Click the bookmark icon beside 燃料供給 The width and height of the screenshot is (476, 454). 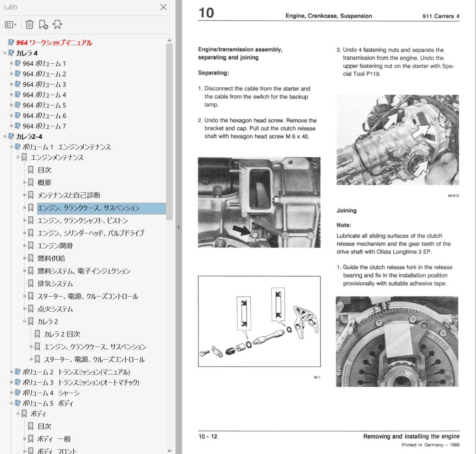click(31, 259)
